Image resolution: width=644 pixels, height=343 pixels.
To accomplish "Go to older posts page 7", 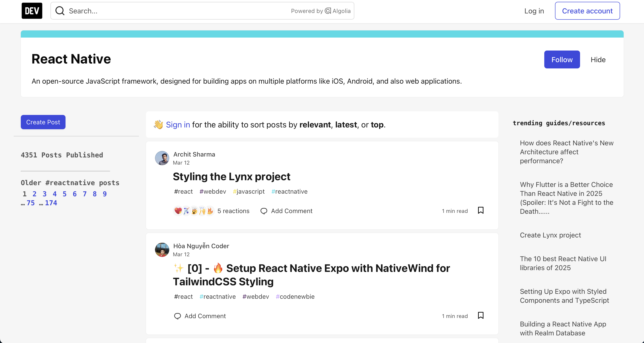I will click(x=85, y=194).
